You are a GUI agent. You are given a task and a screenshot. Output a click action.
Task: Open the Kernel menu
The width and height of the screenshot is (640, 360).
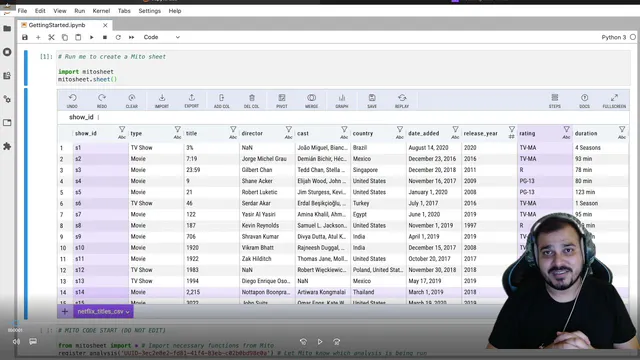tap(101, 11)
